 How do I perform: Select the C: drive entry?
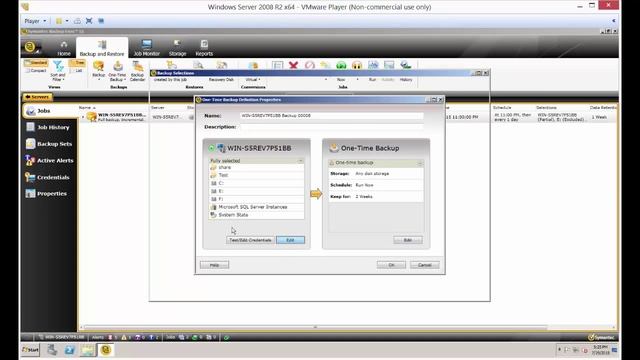click(256, 183)
